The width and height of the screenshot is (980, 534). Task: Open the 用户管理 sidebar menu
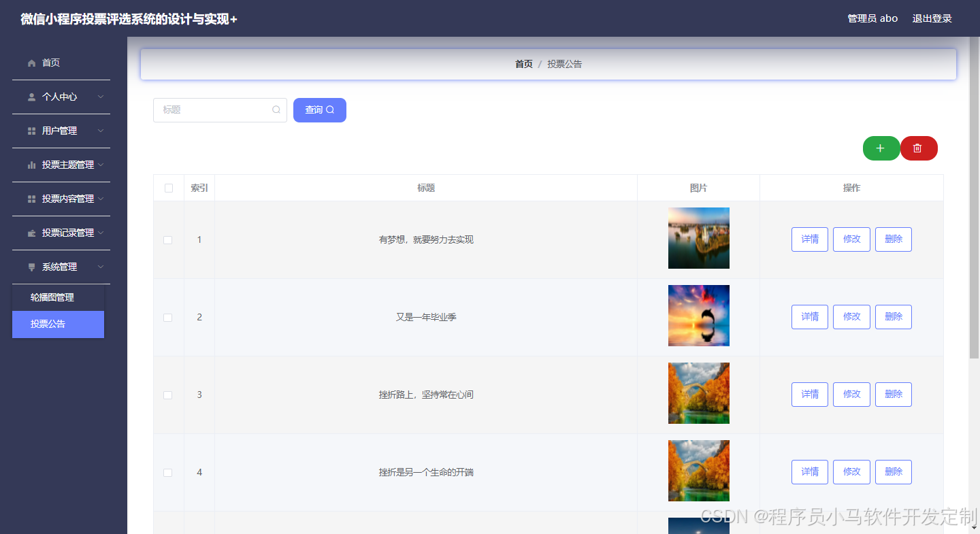(61, 131)
